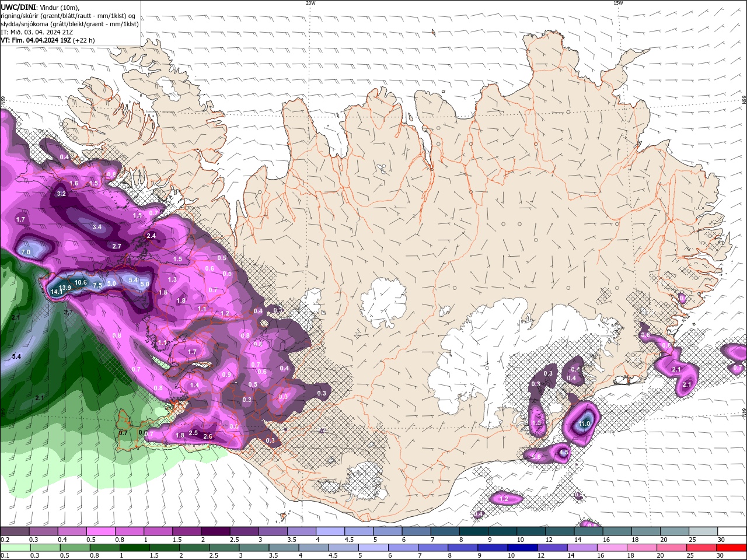This screenshot has height=560, width=747.
Task: Click the light grey 25 snow legend swatch
Action: point(703,531)
